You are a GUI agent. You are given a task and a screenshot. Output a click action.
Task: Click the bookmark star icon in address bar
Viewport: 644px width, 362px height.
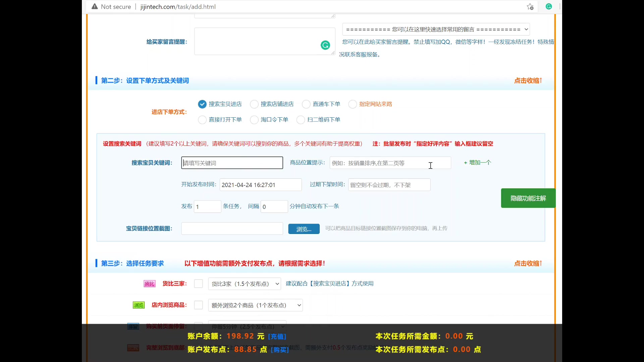530,7
